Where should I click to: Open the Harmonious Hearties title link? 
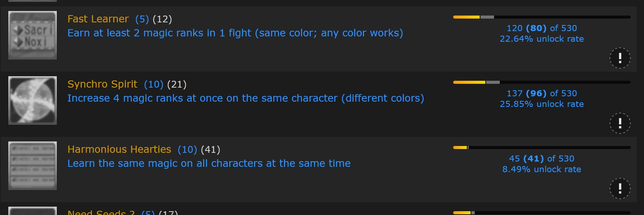(119, 149)
